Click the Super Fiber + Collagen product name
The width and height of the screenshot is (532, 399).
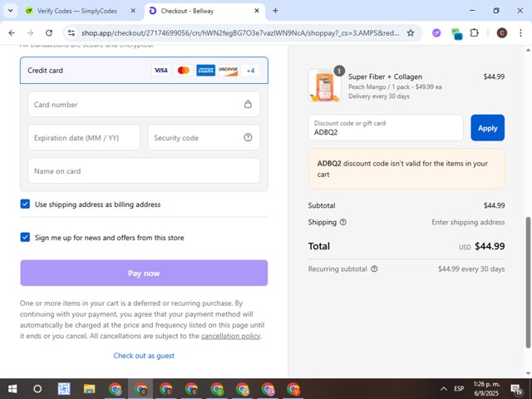[x=385, y=76]
